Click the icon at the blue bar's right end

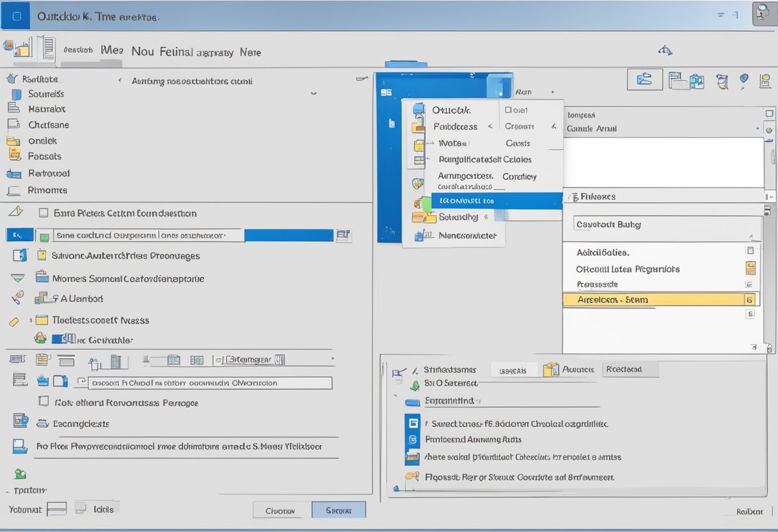coord(344,235)
